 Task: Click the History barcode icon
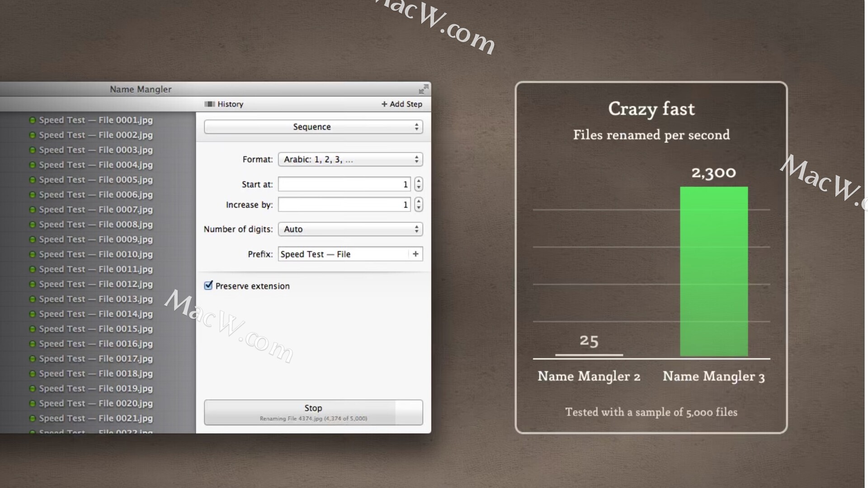click(x=209, y=104)
